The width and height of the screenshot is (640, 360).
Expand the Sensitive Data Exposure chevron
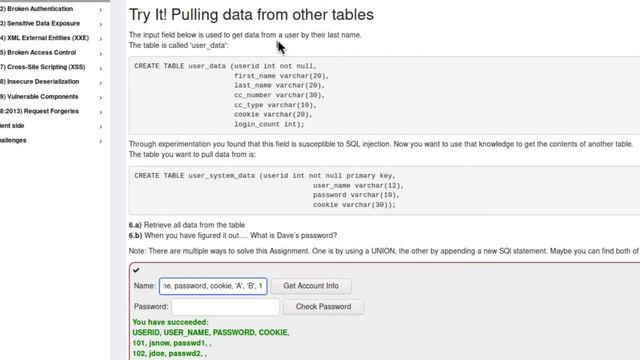(x=100, y=24)
